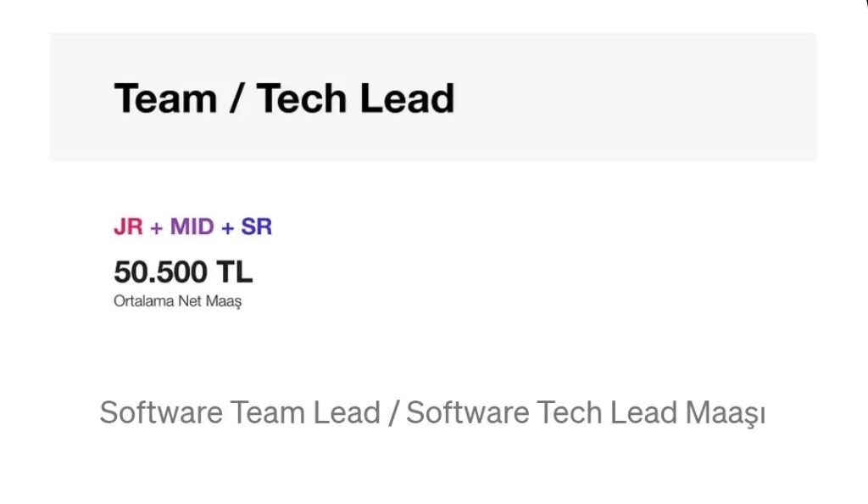
Task: Click the word "Net" under the salary
Action: pos(189,301)
